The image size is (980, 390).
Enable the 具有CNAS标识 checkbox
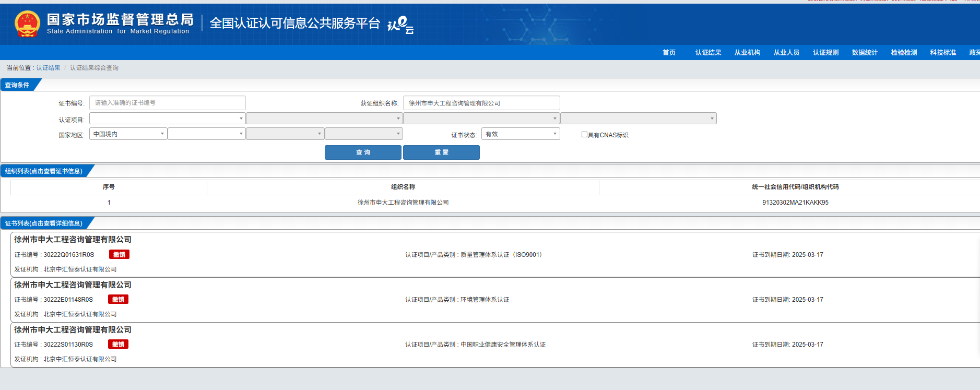click(x=584, y=135)
